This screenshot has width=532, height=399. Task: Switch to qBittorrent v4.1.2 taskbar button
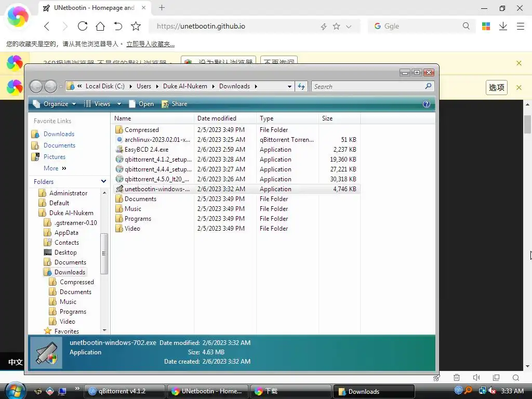tap(124, 391)
